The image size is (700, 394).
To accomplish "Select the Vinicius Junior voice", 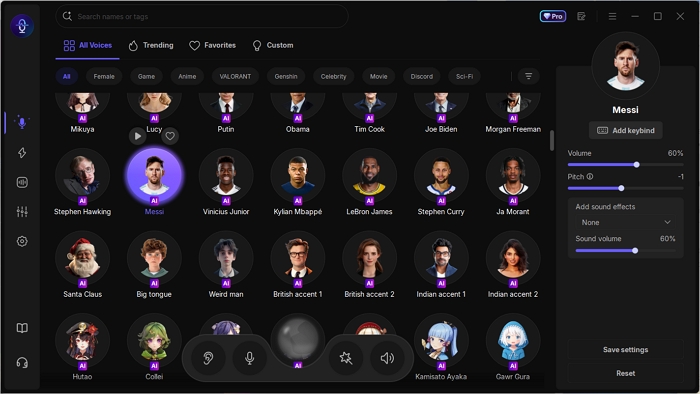I will coord(226,182).
